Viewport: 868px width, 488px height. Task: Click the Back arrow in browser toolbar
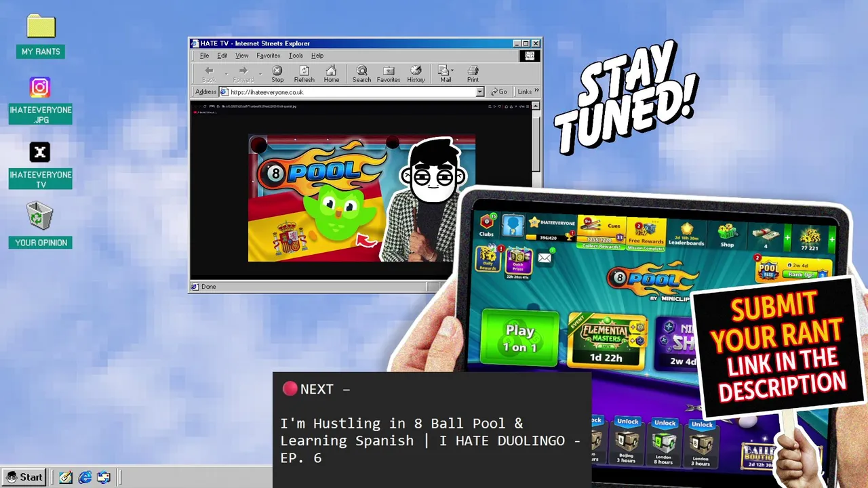click(x=209, y=74)
